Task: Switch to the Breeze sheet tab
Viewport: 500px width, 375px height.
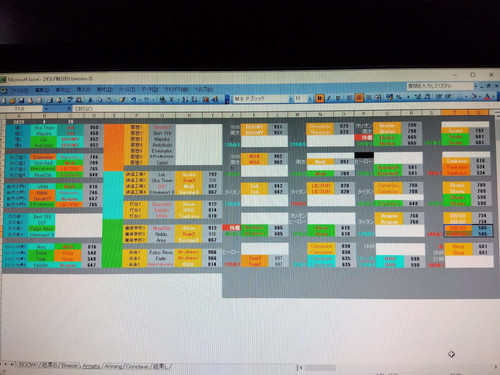Action: pyautogui.click(x=70, y=366)
